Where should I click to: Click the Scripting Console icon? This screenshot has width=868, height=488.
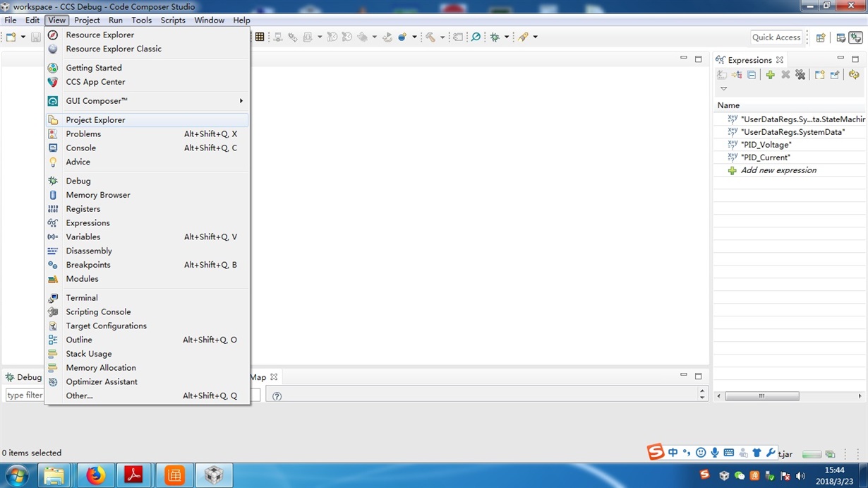tap(53, 311)
